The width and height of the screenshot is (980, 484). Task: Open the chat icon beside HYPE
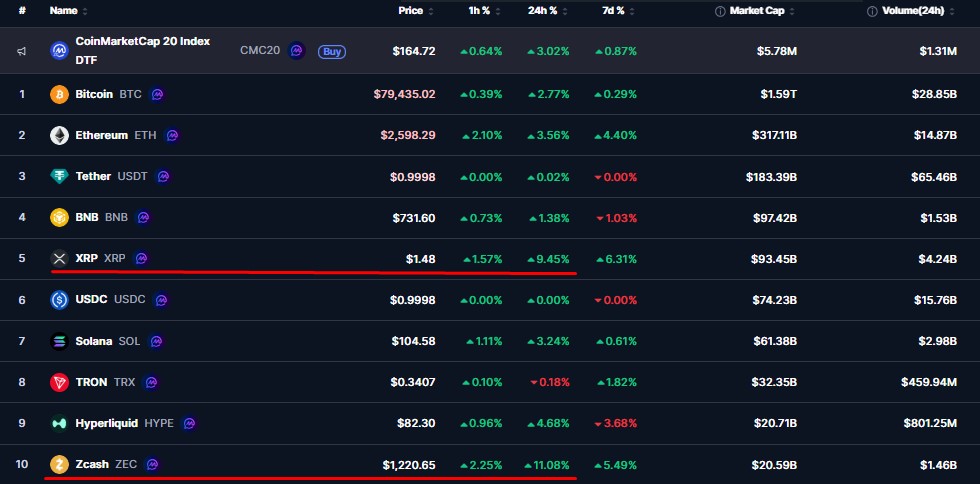pos(189,423)
